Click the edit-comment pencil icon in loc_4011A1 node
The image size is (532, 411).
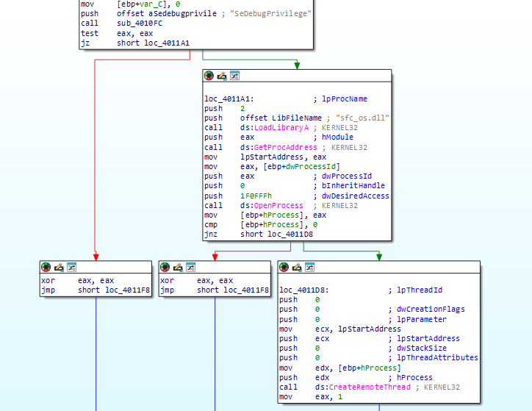(x=222, y=76)
